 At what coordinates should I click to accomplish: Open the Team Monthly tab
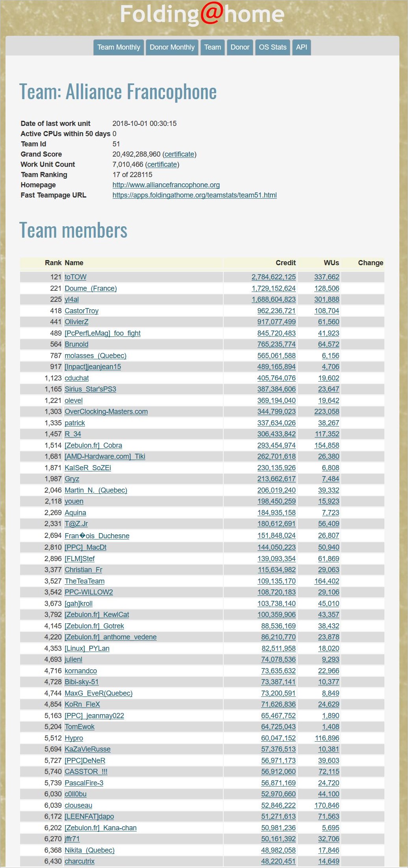pyautogui.click(x=119, y=47)
